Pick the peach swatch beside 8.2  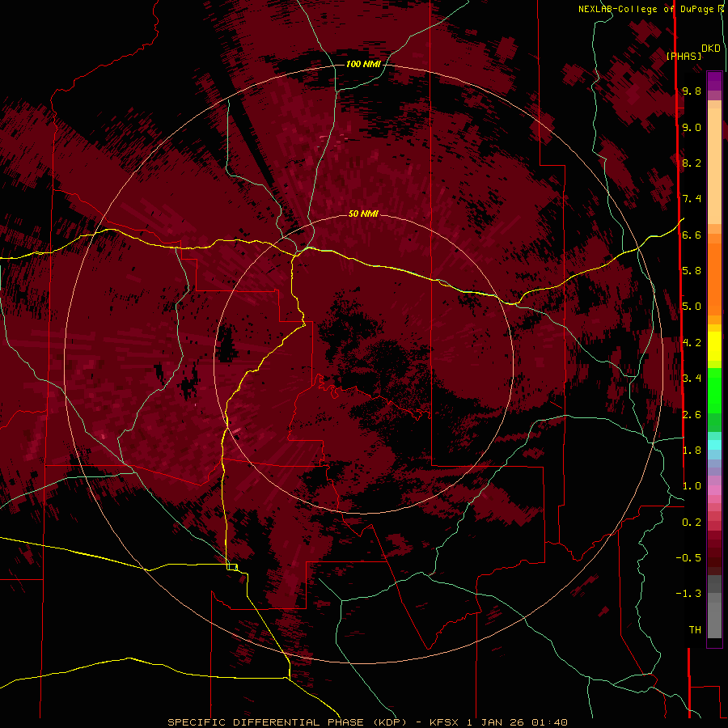tap(714, 166)
